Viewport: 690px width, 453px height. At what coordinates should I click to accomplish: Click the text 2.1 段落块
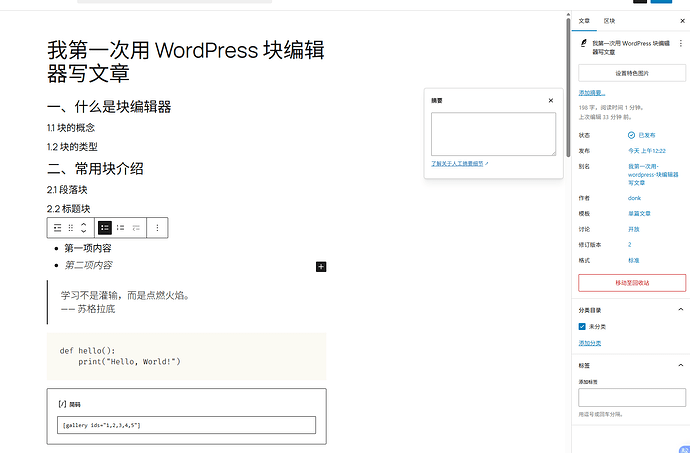pyautogui.click(x=67, y=190)
